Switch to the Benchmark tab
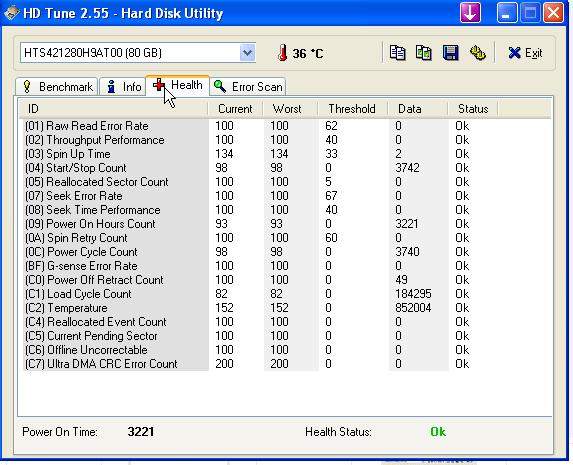 point(57,87)
